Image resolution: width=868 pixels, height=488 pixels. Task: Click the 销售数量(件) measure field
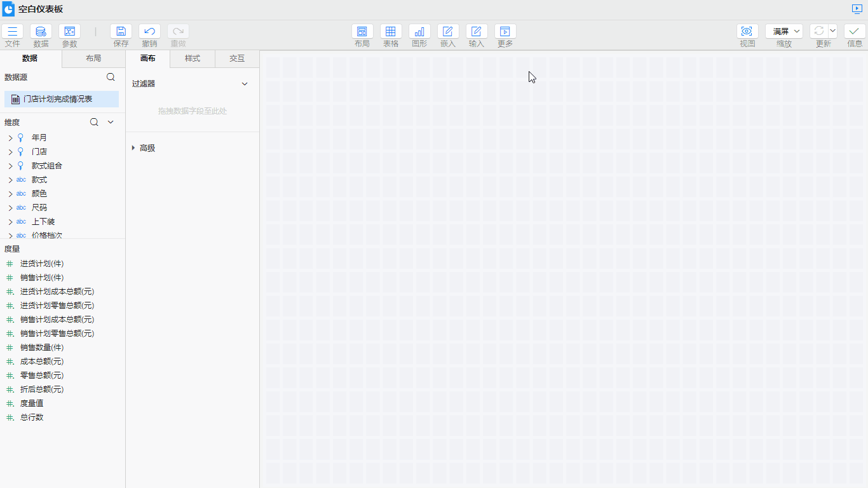[x=42, y=348]
